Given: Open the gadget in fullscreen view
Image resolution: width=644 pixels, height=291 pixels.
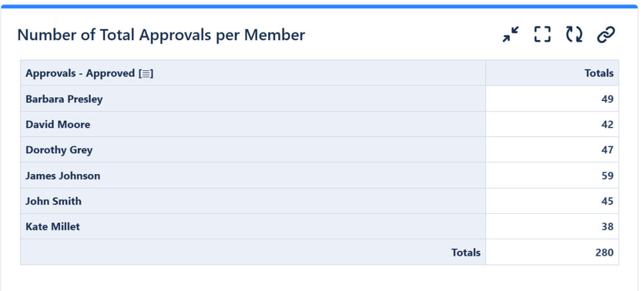Looking at the screenshot, I should click(x=542, y=35).
